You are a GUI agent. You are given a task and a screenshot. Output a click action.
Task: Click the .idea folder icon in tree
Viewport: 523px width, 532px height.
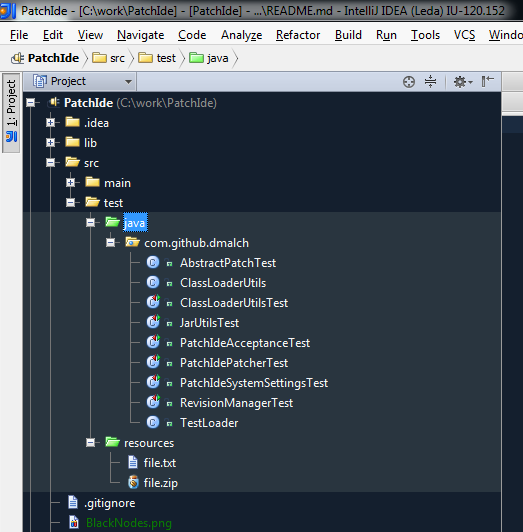(72, 122)
